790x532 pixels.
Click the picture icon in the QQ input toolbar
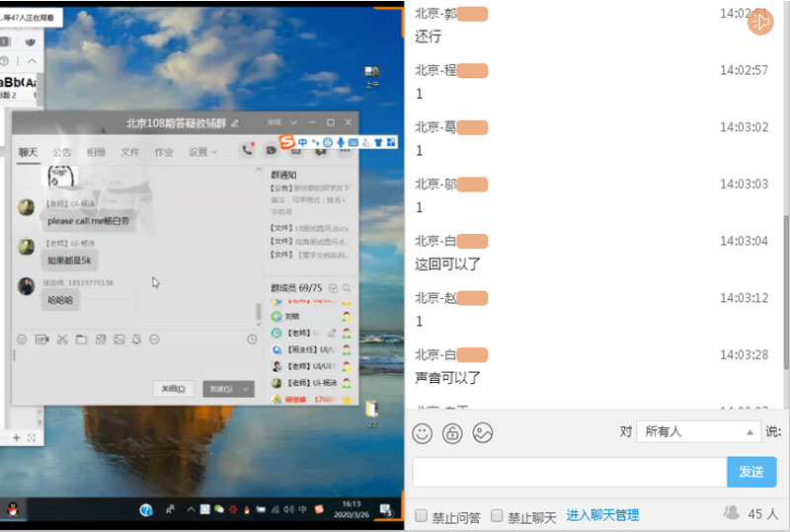(118, 340)
